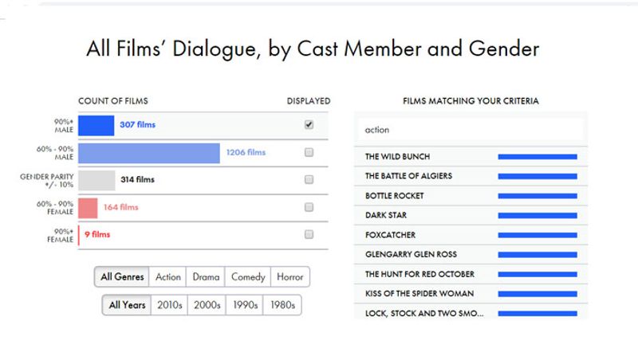Image resolution: width=638 pixels, height=364 pixels.
Task: Select the All Genres filter
Action: (x=122, y=277)
